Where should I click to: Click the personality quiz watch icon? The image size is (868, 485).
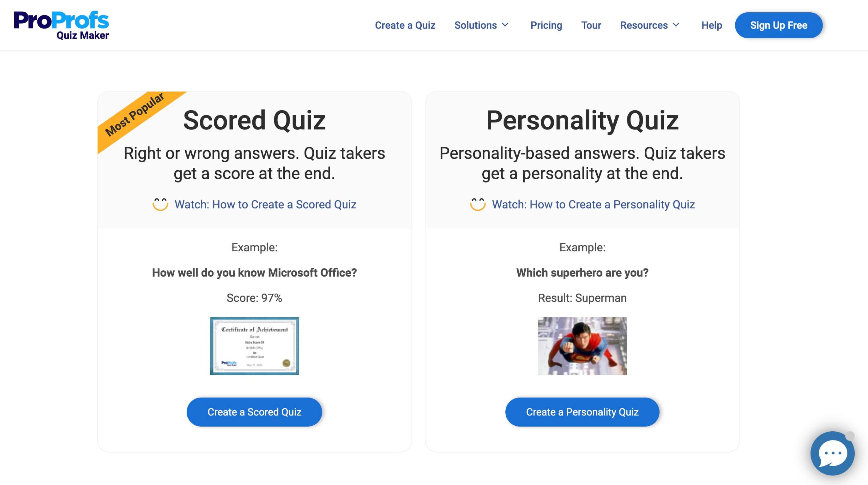click(477, 204)
